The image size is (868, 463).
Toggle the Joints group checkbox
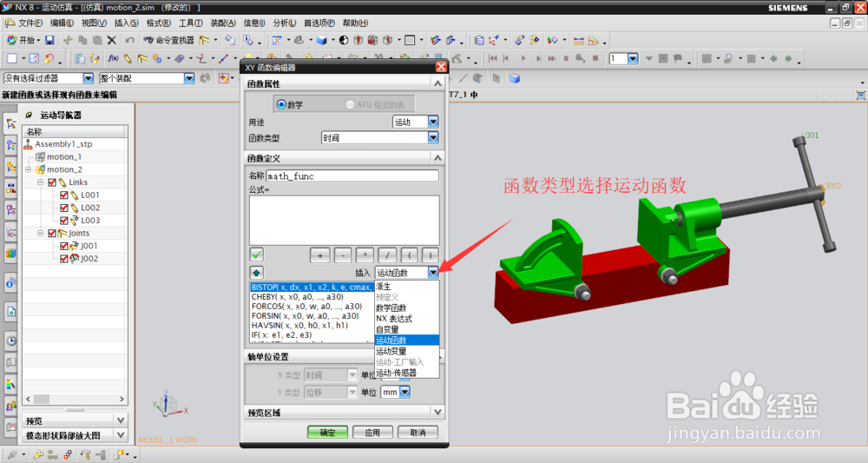click(52, 233)
